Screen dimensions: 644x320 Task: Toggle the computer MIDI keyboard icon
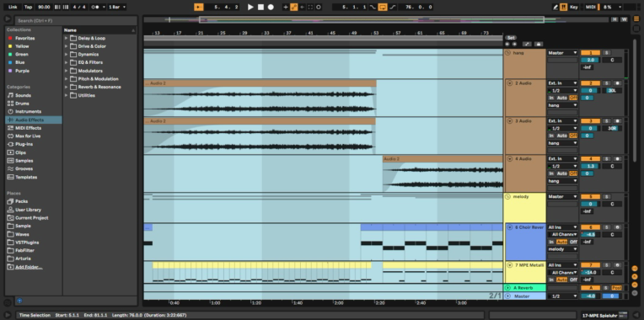563,7
